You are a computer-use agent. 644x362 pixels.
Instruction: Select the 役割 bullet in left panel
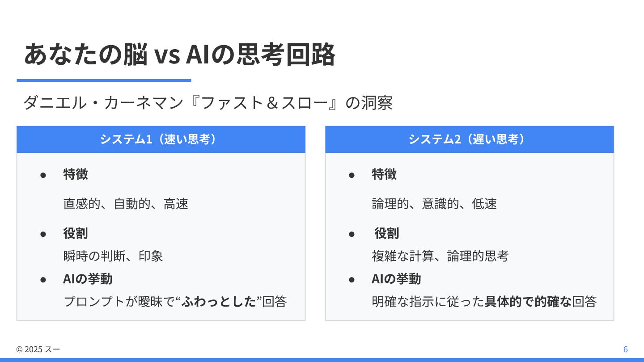tap(76, 233)
